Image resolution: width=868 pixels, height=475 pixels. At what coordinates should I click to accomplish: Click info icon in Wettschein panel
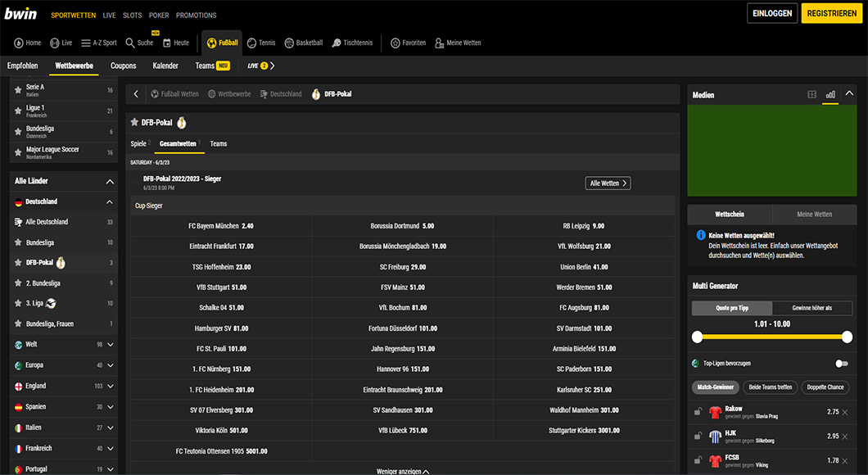[x=700, y=235]
